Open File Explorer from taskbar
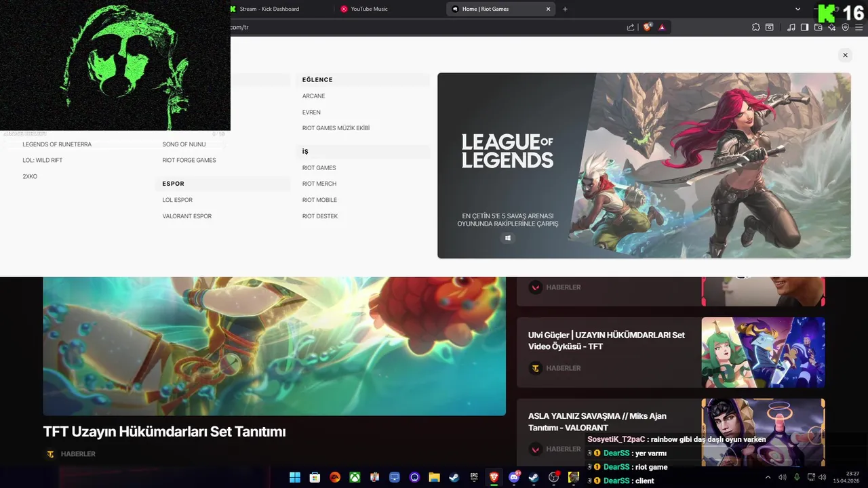This screenshot has width=868, height=488. [x=434, y=477]
